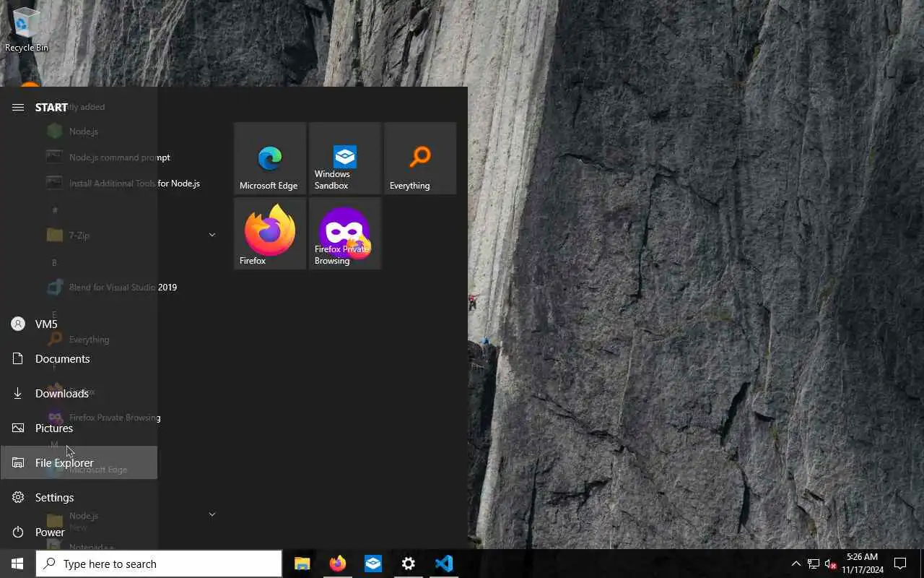
Task: Expand the 7-Zip folder chevron
Action: [212, 235]
